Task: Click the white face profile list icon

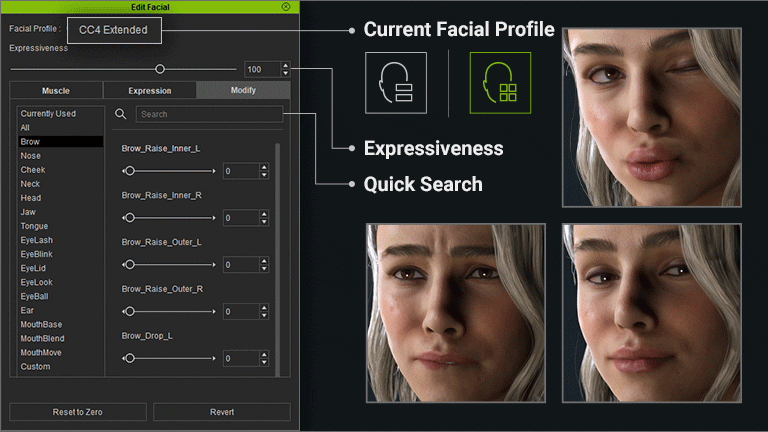Action: click(396, 82)
